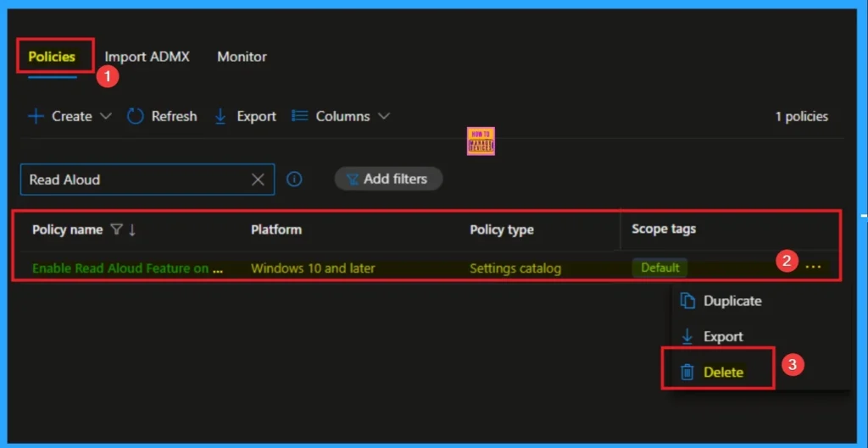The height and width of the screenshot is (448, 868).
Task: Open the search info icon
Action: [x=294, y=180]
